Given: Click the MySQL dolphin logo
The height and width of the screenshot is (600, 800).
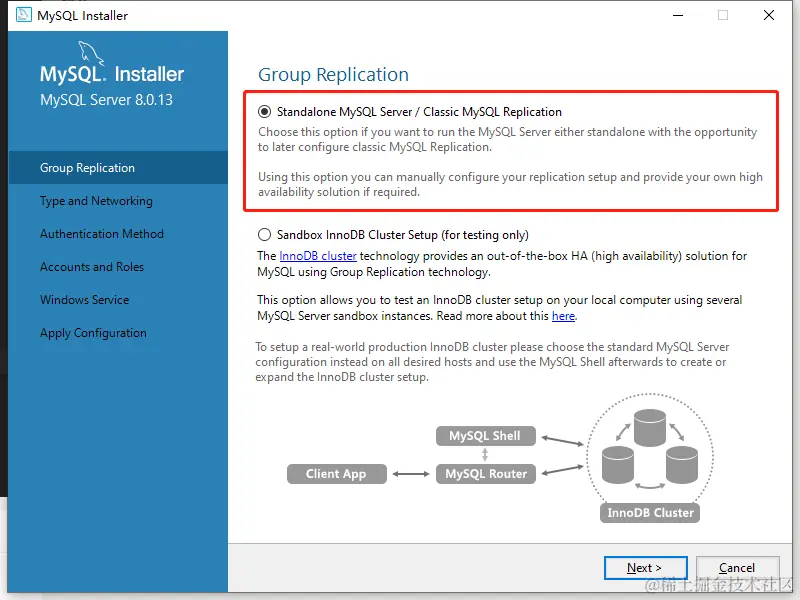Looking at the screenshot, I should [x=91, y=53].
